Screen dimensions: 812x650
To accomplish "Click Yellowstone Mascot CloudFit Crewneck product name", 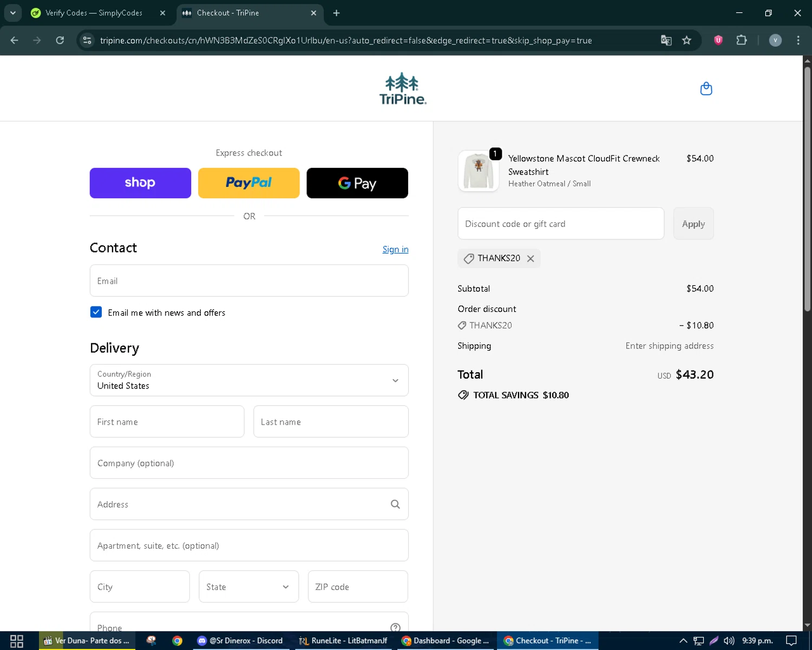I will [x=584, y=165].
